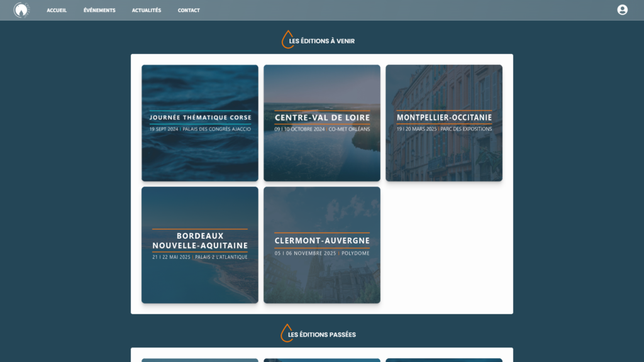The image size is (644, 362).
Task: Open the user account profile icon
Action: [x=622, y=9]
